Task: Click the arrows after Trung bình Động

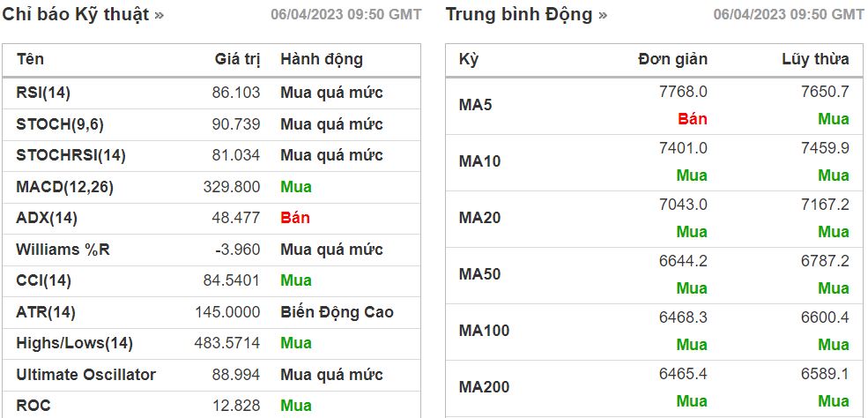Action: pyautogui.click(x=602, y=16)
